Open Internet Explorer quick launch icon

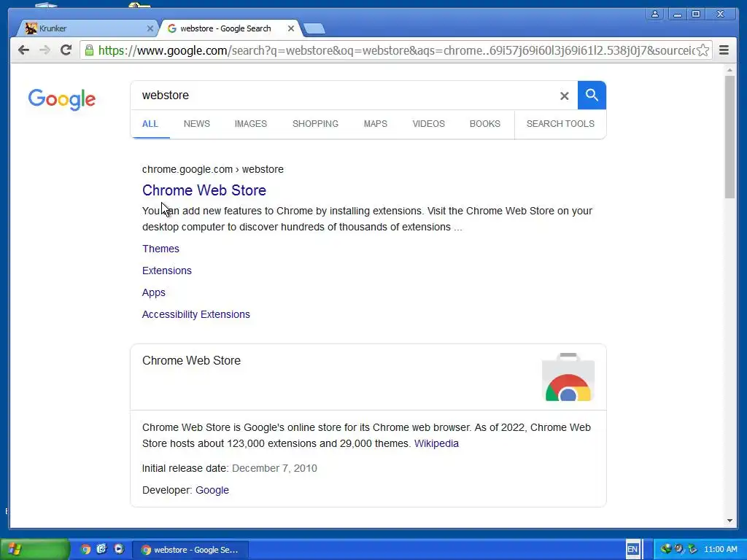(x=101, y=549)
